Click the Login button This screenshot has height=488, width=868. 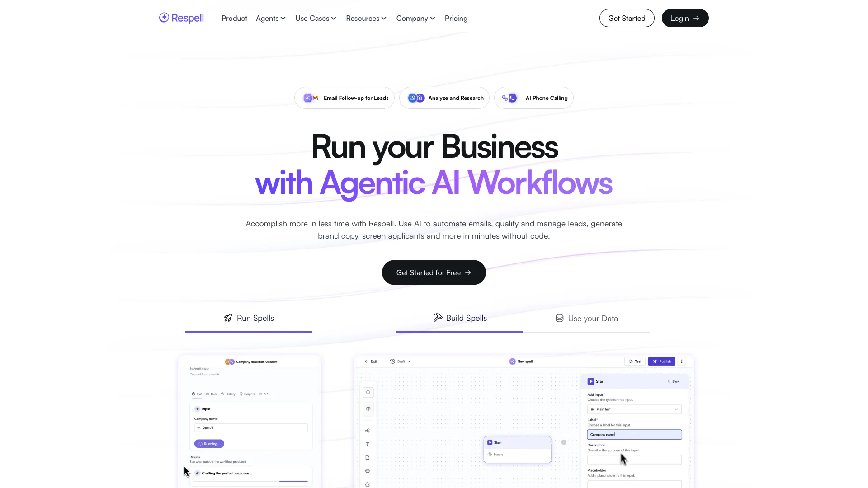pyautogui.click(x=685, y=18)
